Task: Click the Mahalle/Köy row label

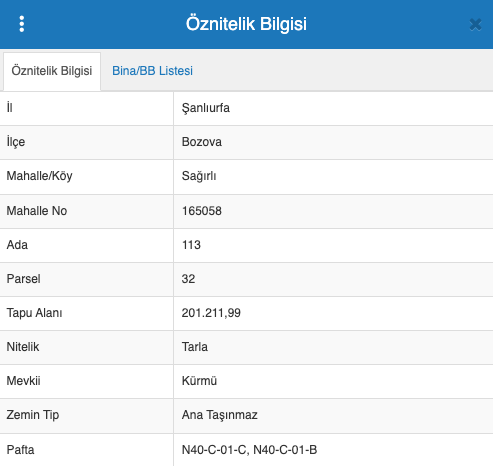Action: [39, 176]
